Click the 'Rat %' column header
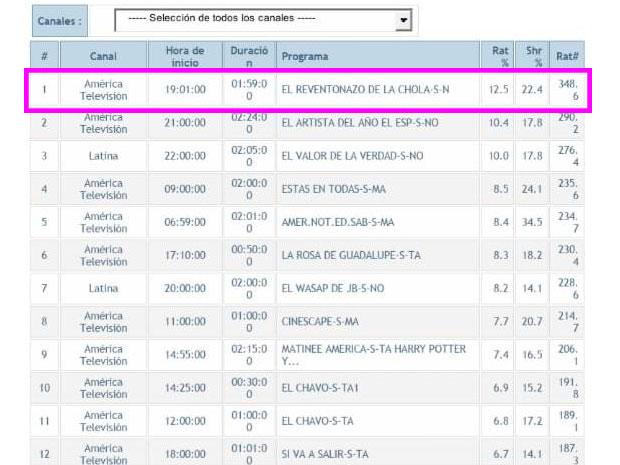Viewport: 620px width, 465px height. coord(498,56)
